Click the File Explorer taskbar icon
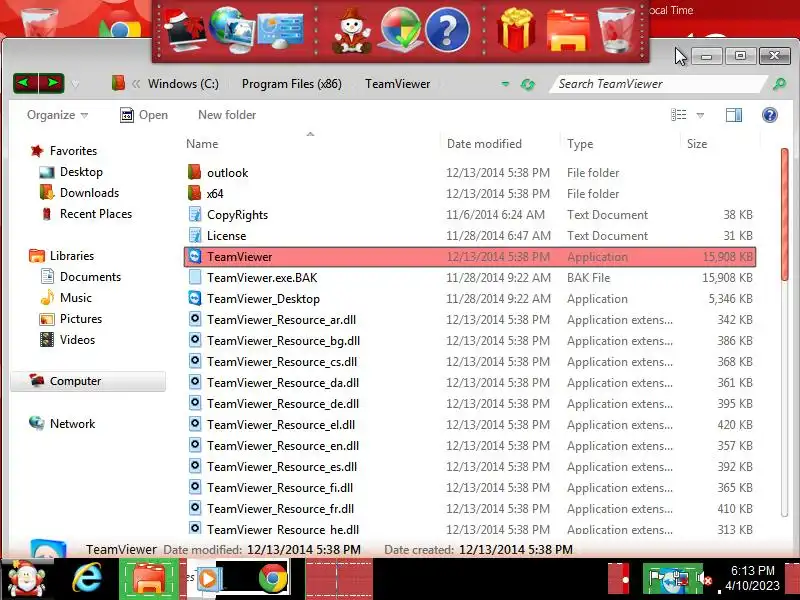This screenshot has width=800, height=600. pos(149,579)
